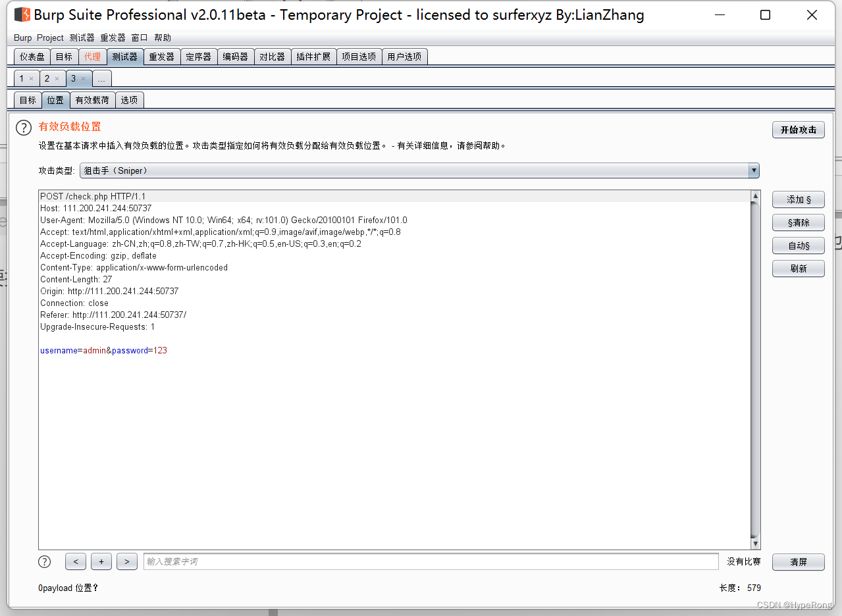Switch to the 用户选项 tab

(404, 57)
